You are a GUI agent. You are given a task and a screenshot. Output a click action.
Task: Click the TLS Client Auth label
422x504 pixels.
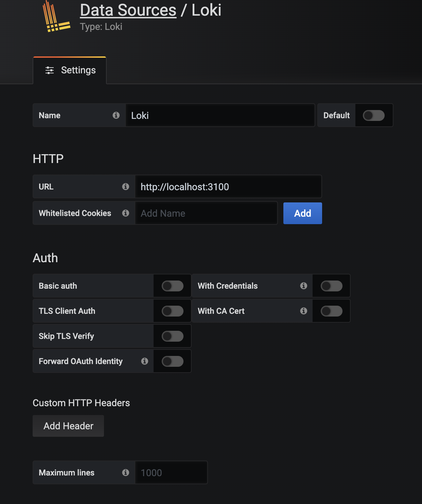click(67, 311)
